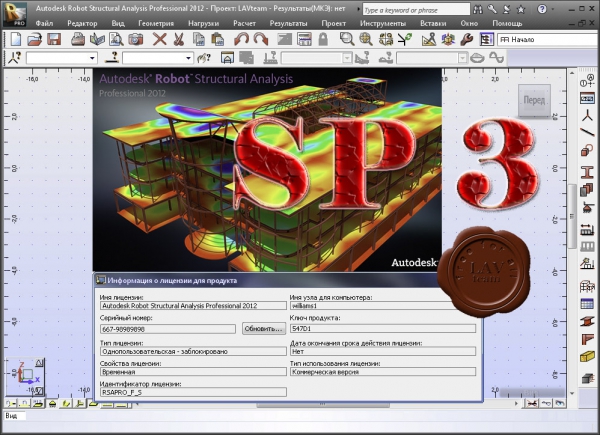Screen dimensions: 600x435
Task: Redo action with the right curved arrow
Action: (261, 39)
